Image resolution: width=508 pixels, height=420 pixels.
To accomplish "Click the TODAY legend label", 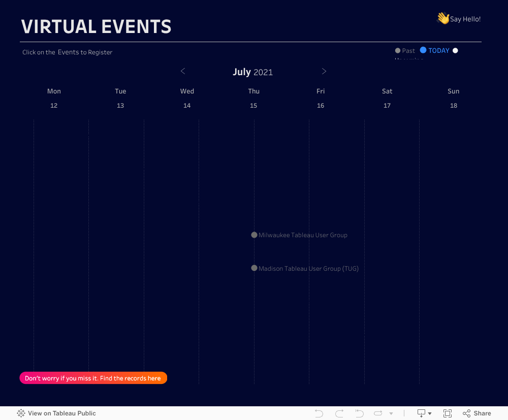I will point(439,50).
